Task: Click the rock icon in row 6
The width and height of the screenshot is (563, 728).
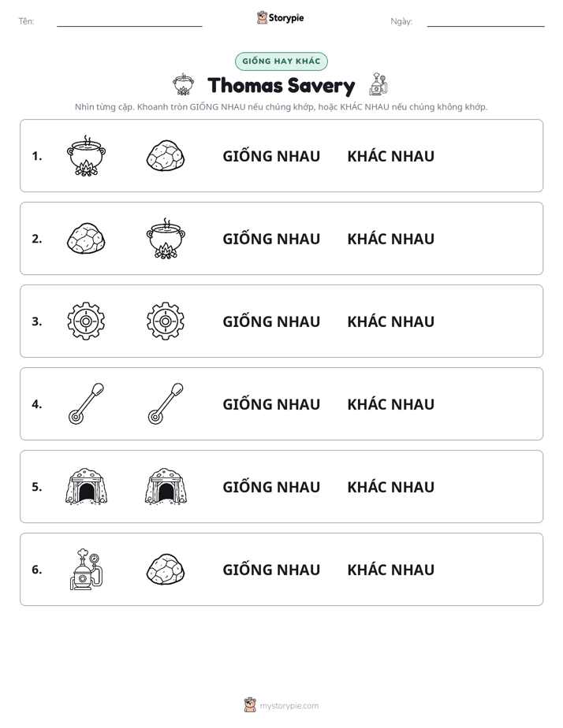Action: click(166, 569)
